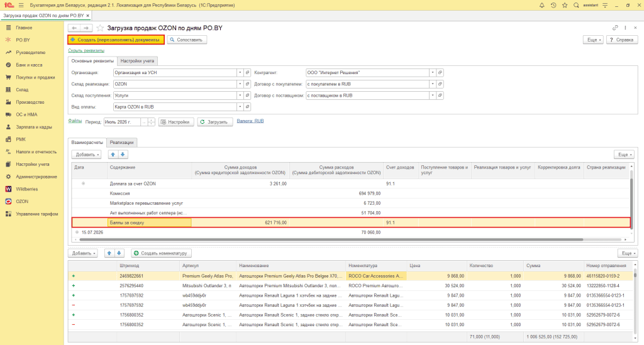Open history clock icon in title bar
The height and width of the screenshot is (345, 644).
pos(553,5)
